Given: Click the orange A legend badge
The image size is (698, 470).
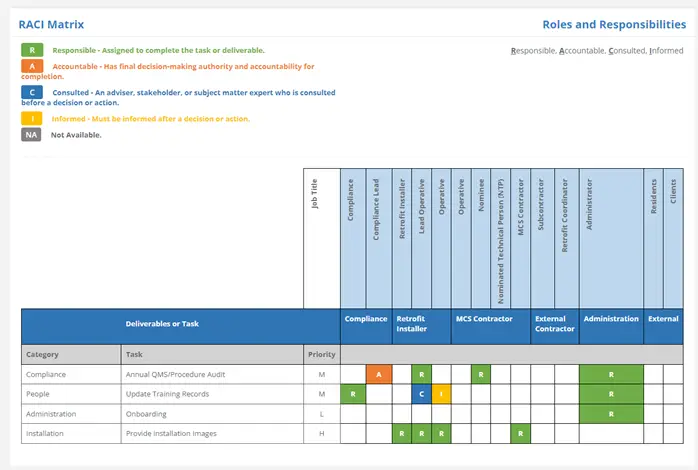Looking at the screenshot, I should 32,66.
